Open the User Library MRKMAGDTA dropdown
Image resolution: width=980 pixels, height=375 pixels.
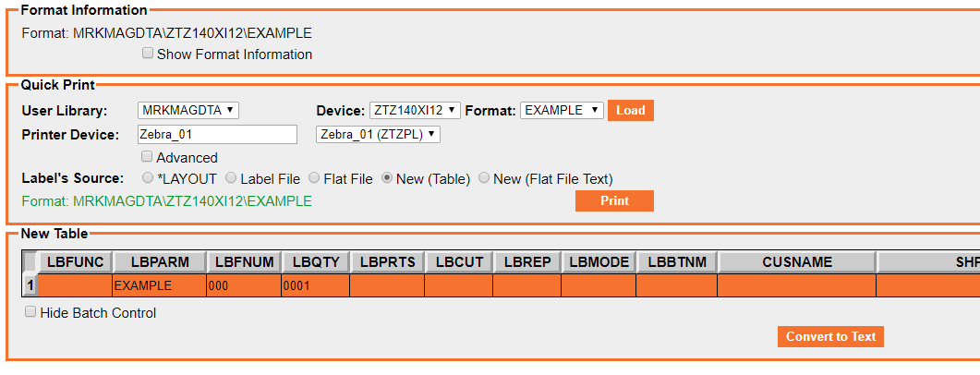(x=188, y=111)
